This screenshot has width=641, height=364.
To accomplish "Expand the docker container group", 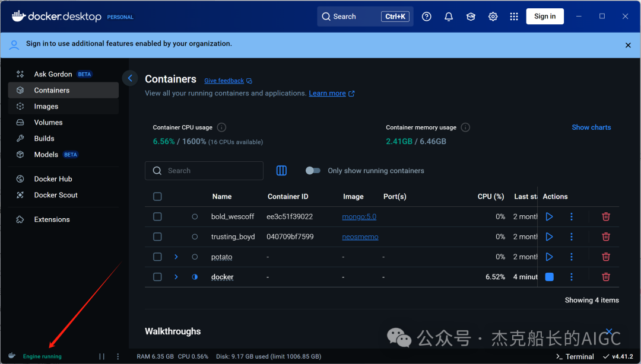I will click(x=176, y=277).
